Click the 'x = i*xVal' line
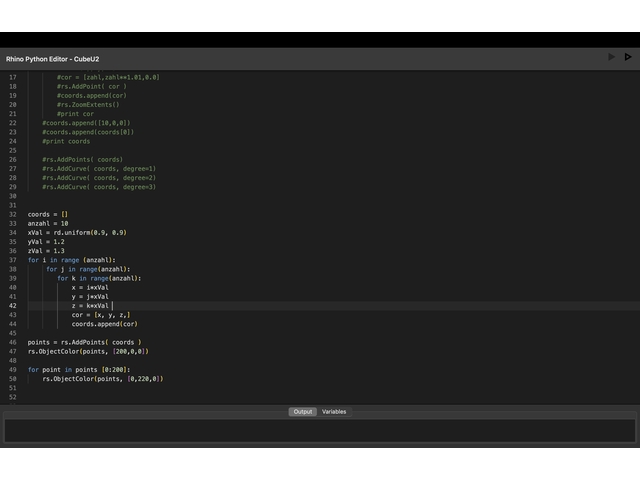 (90, 287)
